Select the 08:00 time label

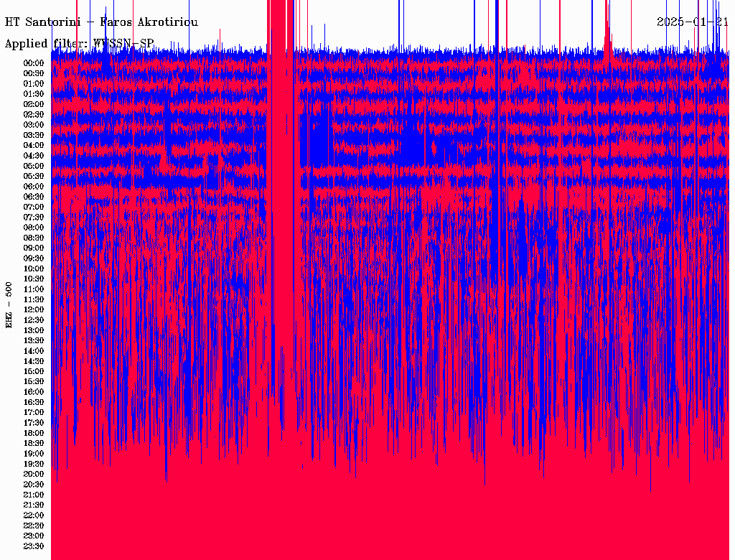coord(34,228)
